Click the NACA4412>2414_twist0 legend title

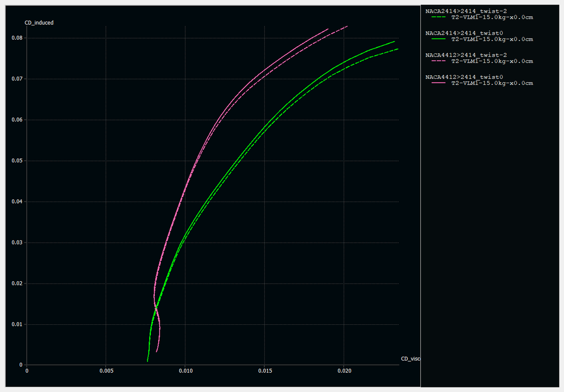click(464, 77)
